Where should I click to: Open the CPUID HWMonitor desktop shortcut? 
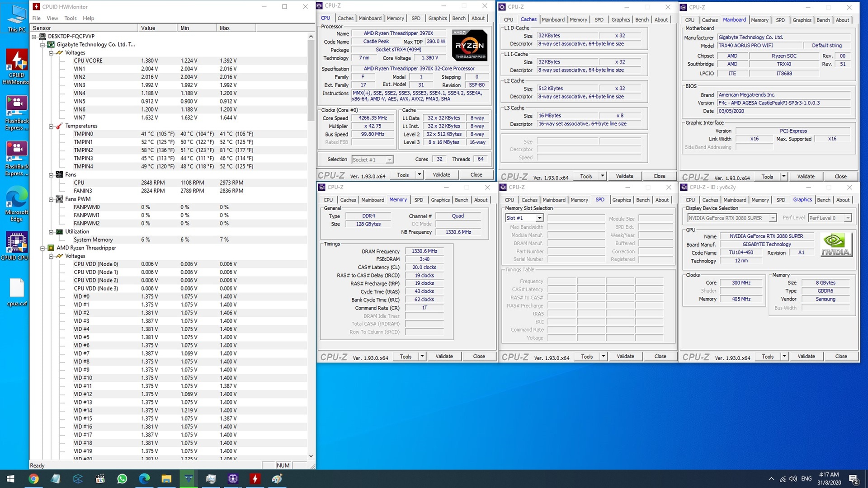coord(16,66)
